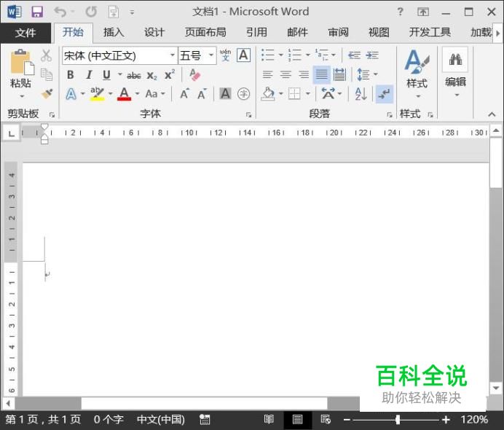The height and width of the screenshot is (430, 504).
Task: Expand the Font dialog launcher
Action: (248, 114)
